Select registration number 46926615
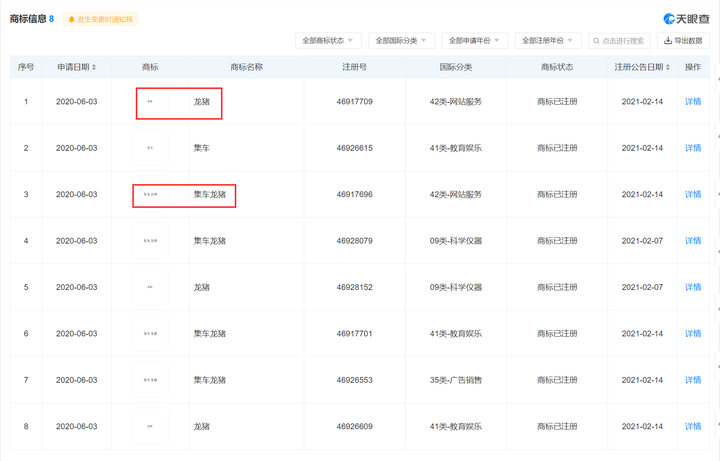 pyautogui.click(x=354, y=148)
